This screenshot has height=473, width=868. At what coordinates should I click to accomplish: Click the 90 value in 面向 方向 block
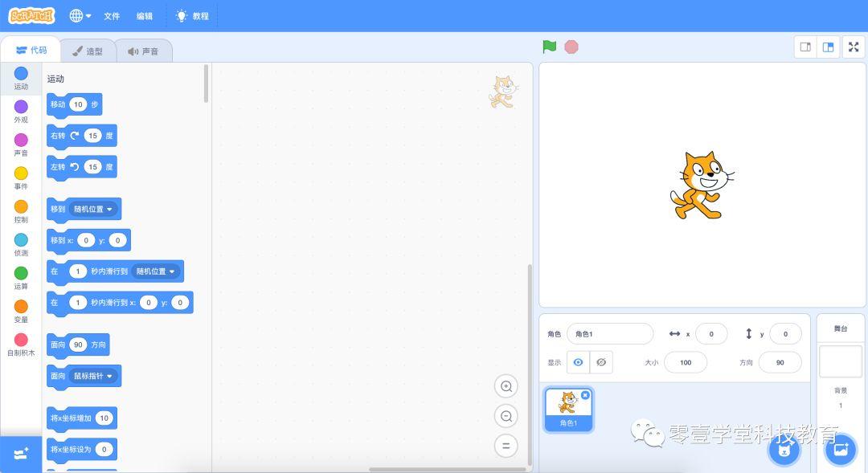(78, 345)
